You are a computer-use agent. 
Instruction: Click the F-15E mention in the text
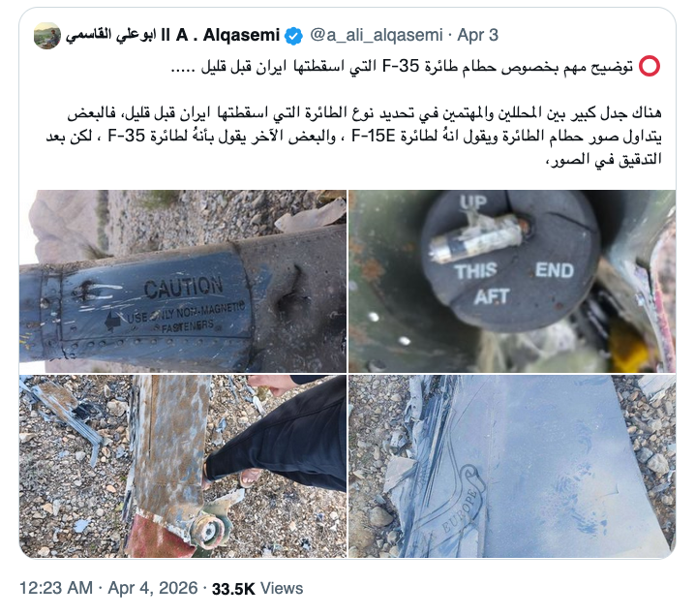pos(373,136)
